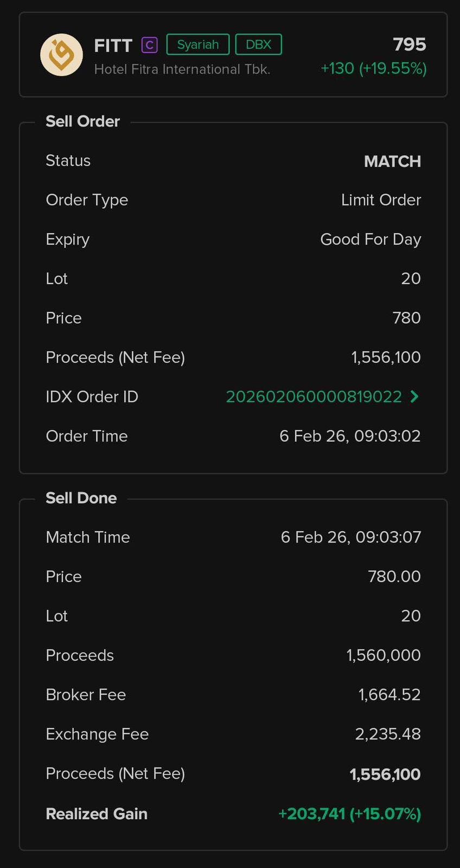Tap the DBX tag badge
Image resolution: width=460 pixels, height=868 pixels.
pyautogui.click(x=258, y=44)
